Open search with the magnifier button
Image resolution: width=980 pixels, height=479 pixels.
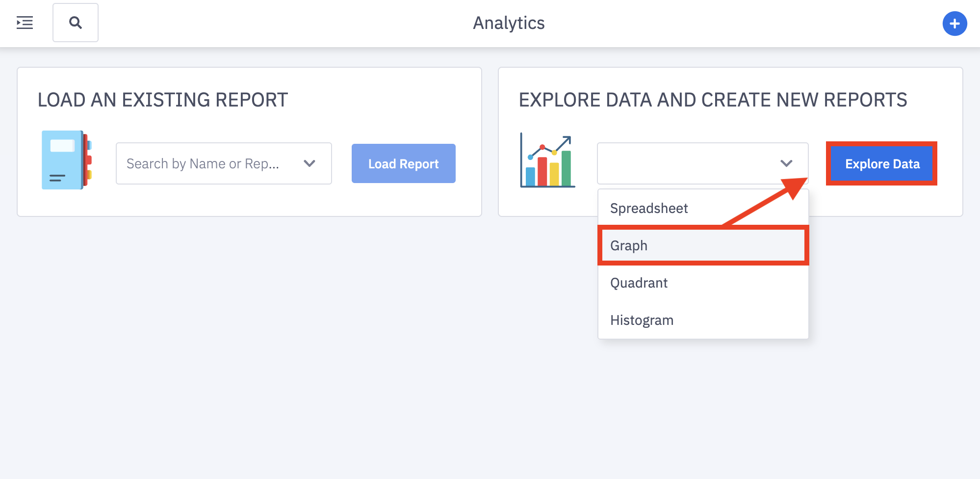[76, 23]
